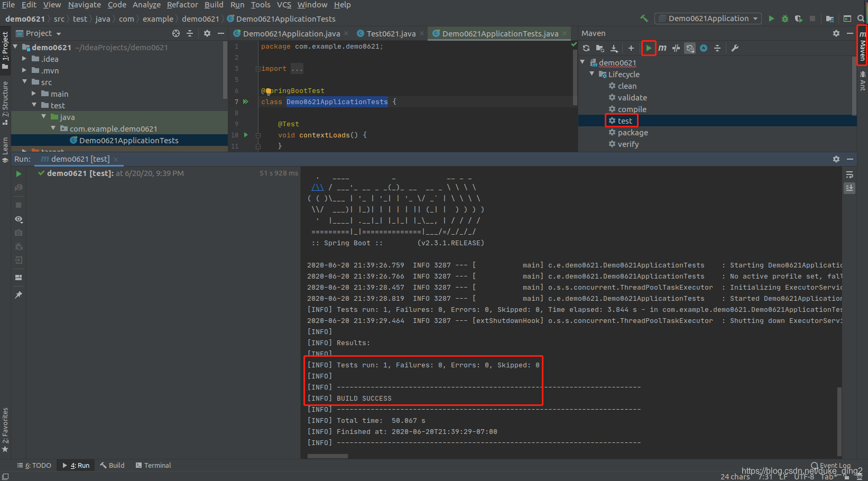This screenshot has height=481, width=868.
Task: Open Build tool window button
Action: (x=113, y=466)
